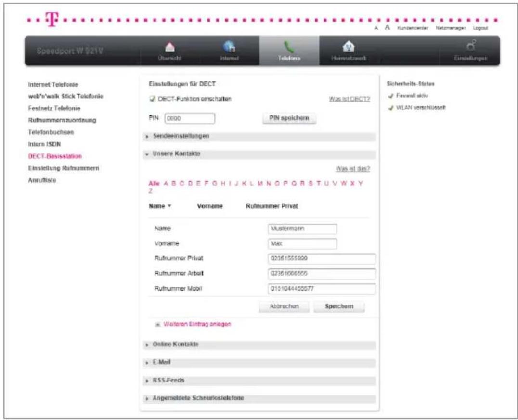
Task: Select DECT-Basisstation menu item
Action: pyautogui.click(x=55, y=156)
